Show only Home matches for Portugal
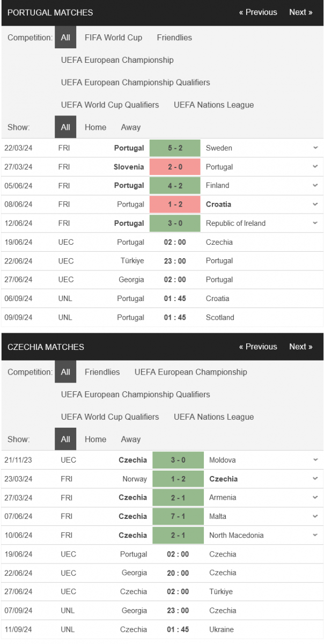The width and height of the screenshot is (324, 644). click(95, 127)
